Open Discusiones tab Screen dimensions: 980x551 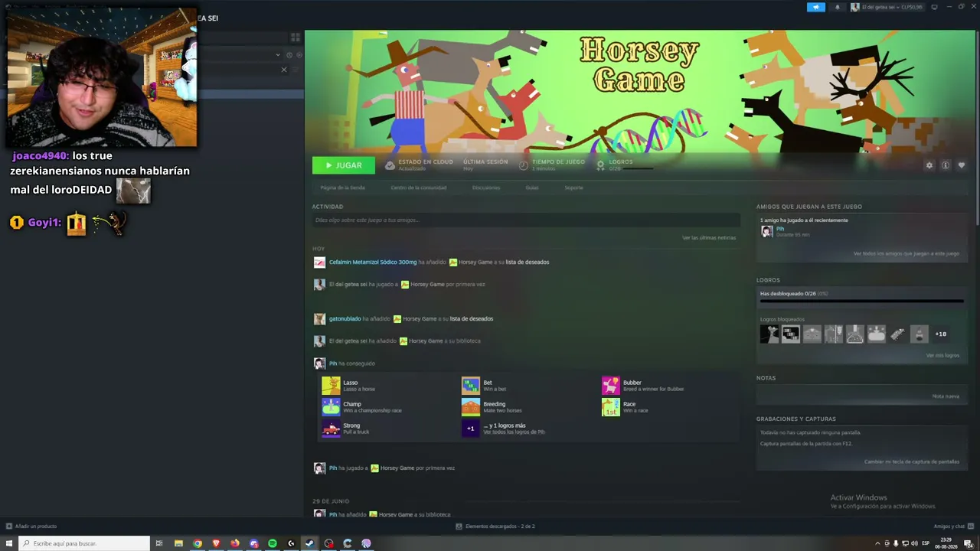click(x=486, y=187)
